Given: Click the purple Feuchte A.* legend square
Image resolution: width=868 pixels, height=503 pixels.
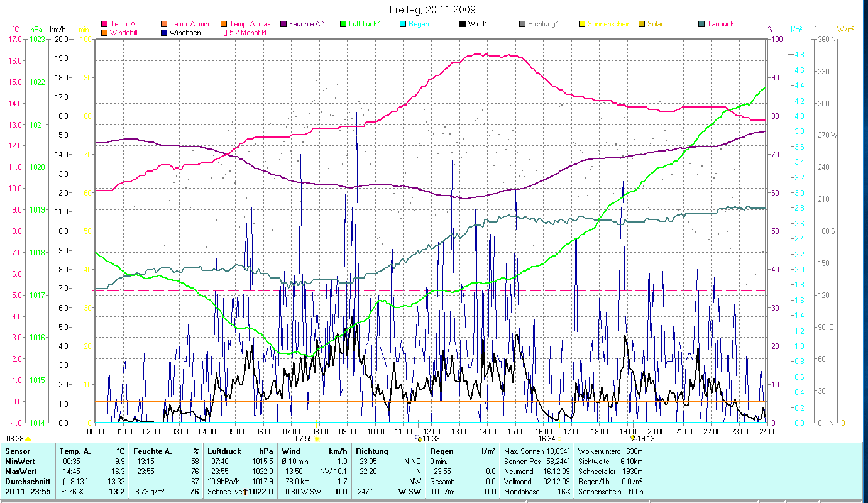Looking at the screenshot, I should (x=283, y=25).
